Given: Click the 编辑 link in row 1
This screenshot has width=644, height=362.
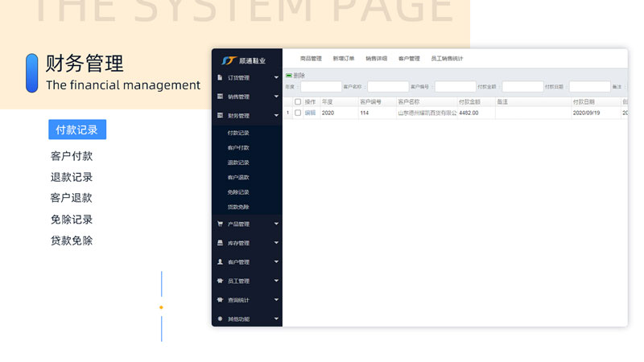Looking at the screenshot, I should coord(310,113).
